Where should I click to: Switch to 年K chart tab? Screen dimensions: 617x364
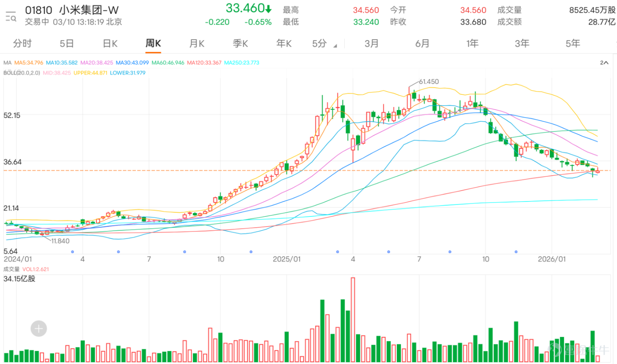(x=284, y=44)
